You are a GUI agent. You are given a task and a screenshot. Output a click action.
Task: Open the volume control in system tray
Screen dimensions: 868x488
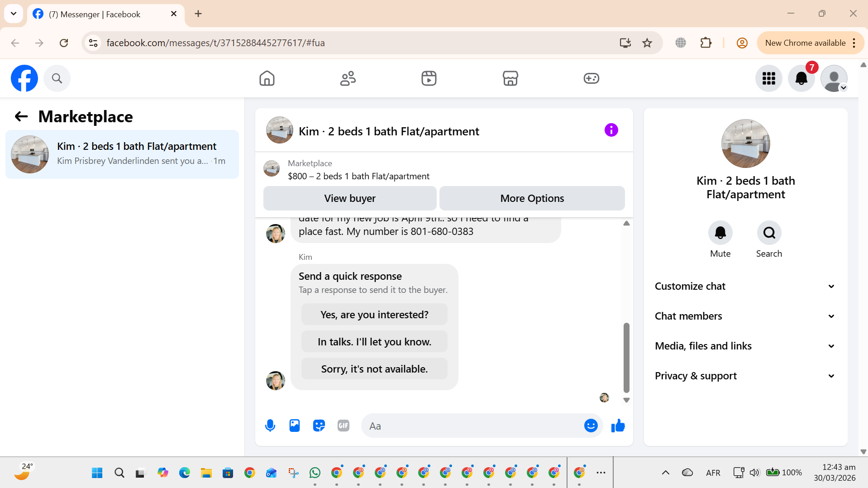pos(754,473)
